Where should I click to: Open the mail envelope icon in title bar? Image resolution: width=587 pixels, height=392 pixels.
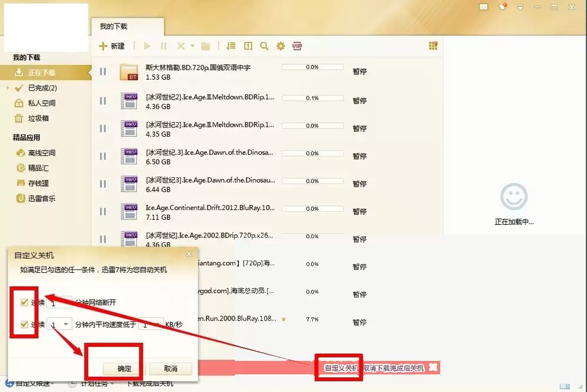484,6
